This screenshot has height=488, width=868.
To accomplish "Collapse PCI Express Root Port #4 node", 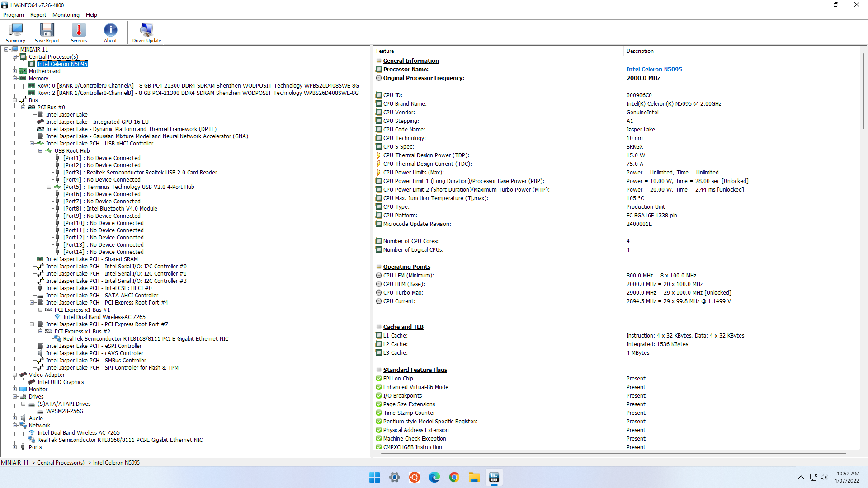I will point(32,303).
